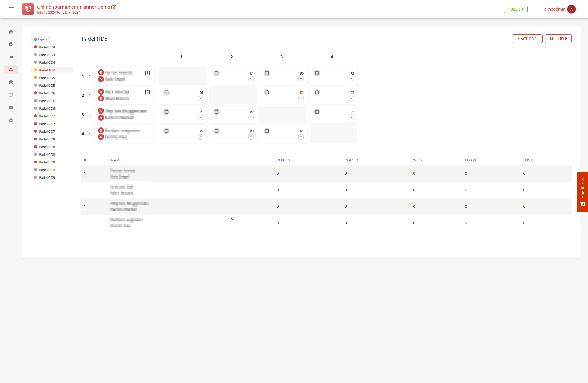Click the calendar icon on match R1

click(x=217, y=73)
